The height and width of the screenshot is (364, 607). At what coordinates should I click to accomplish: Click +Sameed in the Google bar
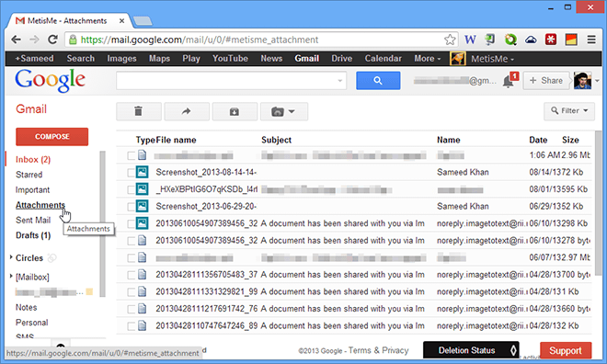pos(34,59)
